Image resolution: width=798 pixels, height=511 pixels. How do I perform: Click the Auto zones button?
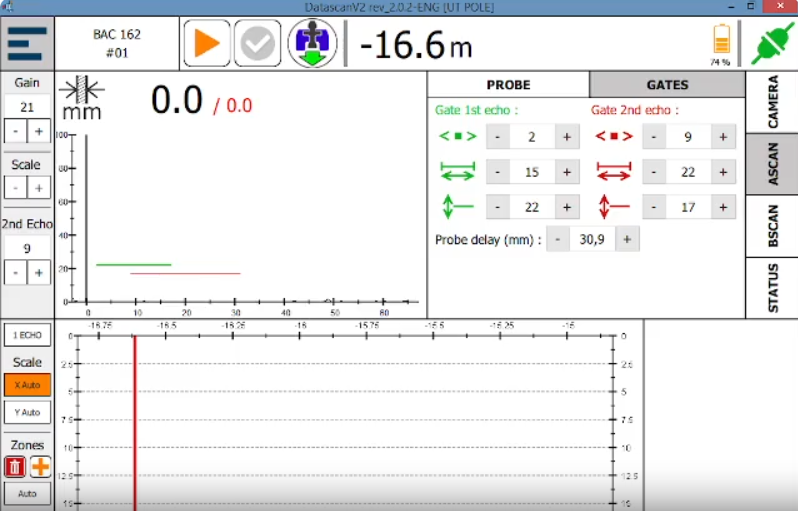point(27,493)
